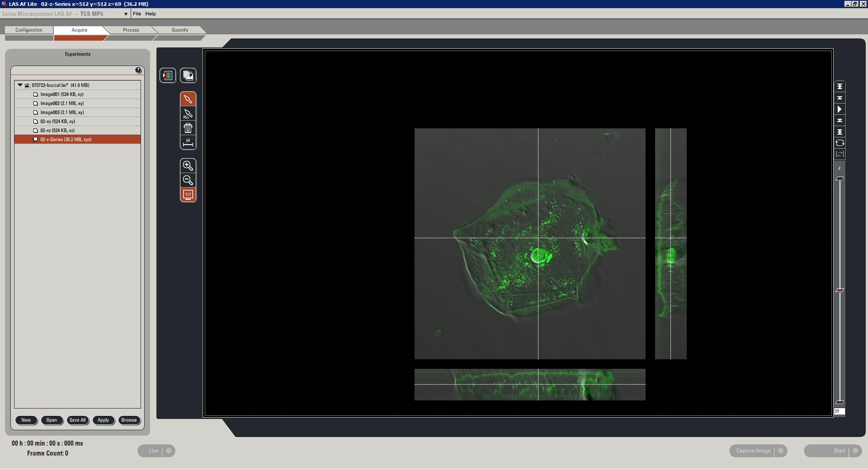868x470 pixels.
Task: Open the File menu
Action: [x=137, y=14]
